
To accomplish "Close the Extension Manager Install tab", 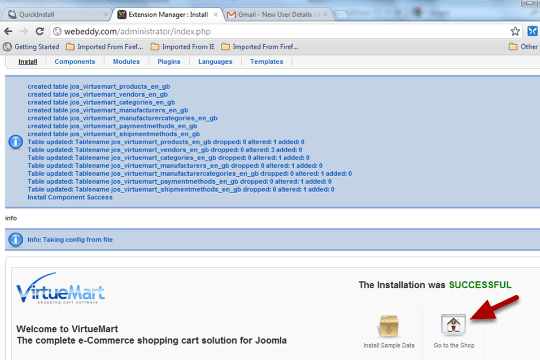I will (216, 14).
